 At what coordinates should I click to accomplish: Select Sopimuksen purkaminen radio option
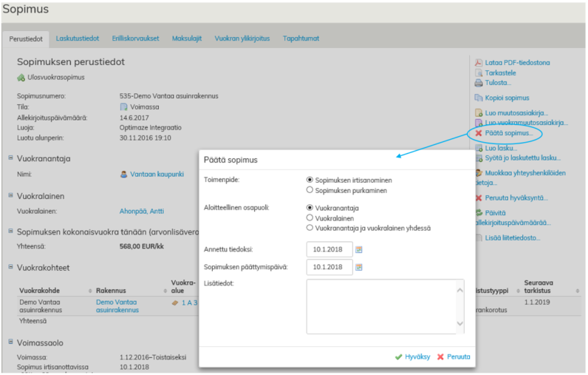tap(310, 190)
